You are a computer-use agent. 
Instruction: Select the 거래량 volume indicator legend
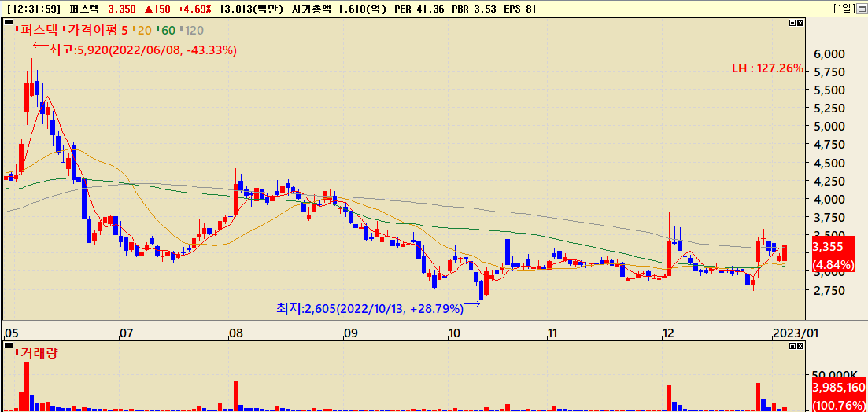(x=38, y=352)
